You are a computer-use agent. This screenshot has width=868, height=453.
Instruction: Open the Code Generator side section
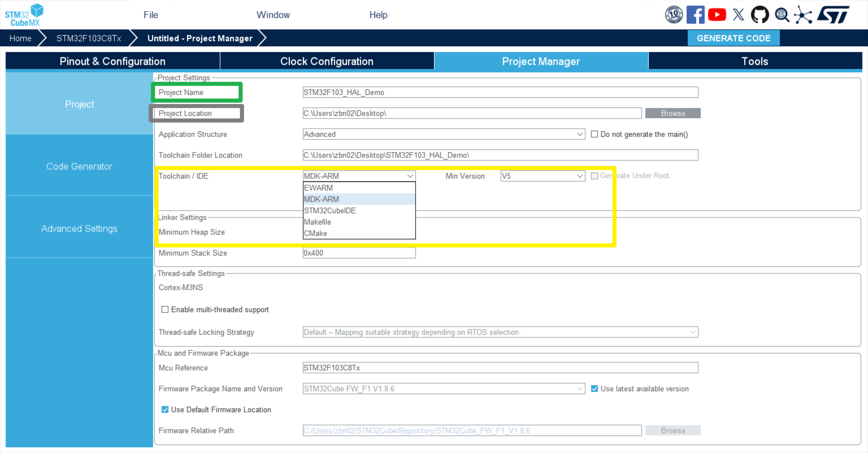coord(79,167)
